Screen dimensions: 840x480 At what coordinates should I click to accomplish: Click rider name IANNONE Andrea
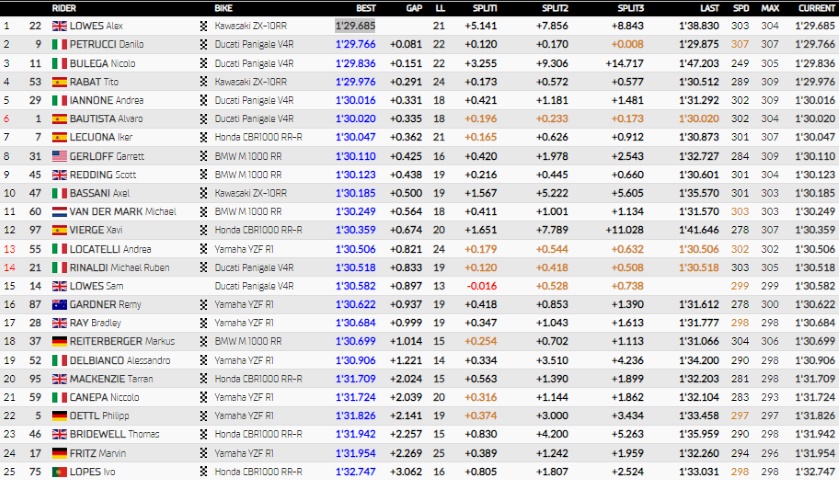coord(107,100)
